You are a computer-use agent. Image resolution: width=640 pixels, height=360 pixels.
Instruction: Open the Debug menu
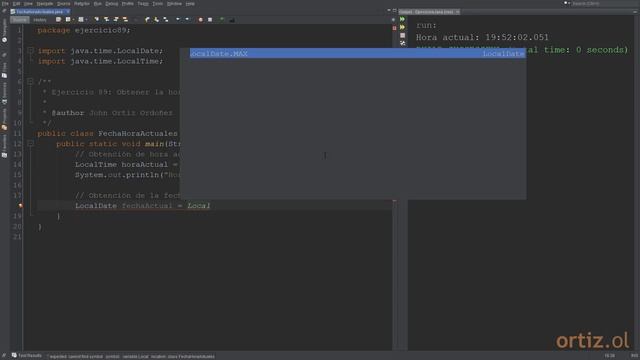tap(111, 4)
